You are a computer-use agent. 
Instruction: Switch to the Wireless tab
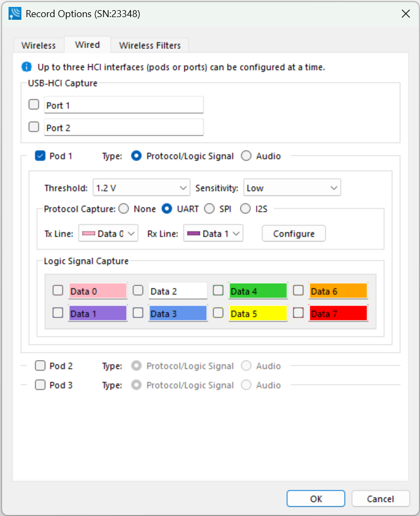38,45
